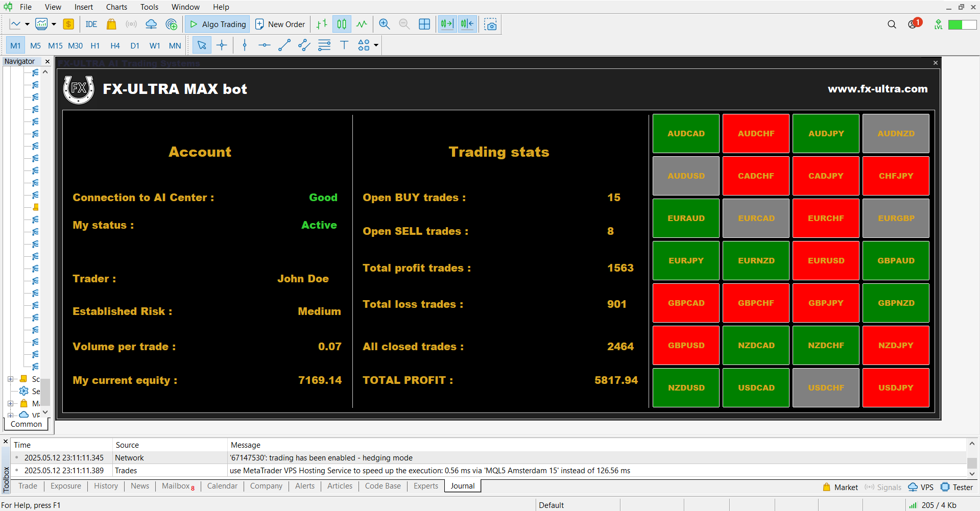This screenshot has height=511, width=980.
Task: Tile chart windows with grid icon
Action: click(x=424, y=24)
